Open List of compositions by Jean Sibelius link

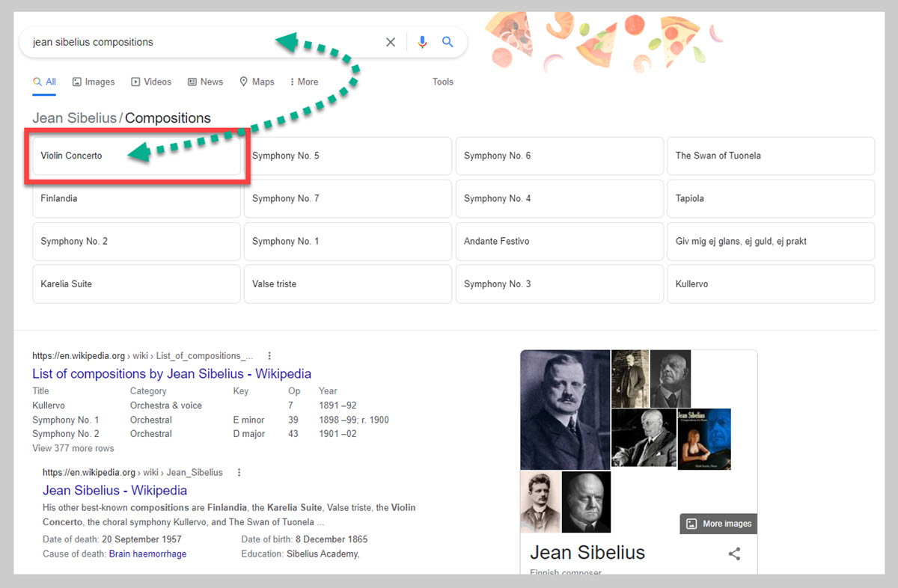click(171, 373)
